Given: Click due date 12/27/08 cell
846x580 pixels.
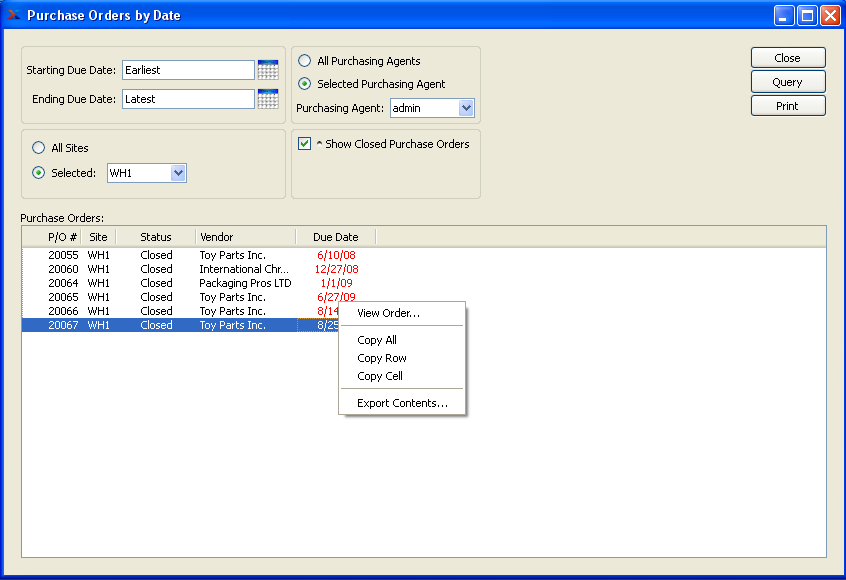Looking at the screenshot, I should [x=336, y=269].
